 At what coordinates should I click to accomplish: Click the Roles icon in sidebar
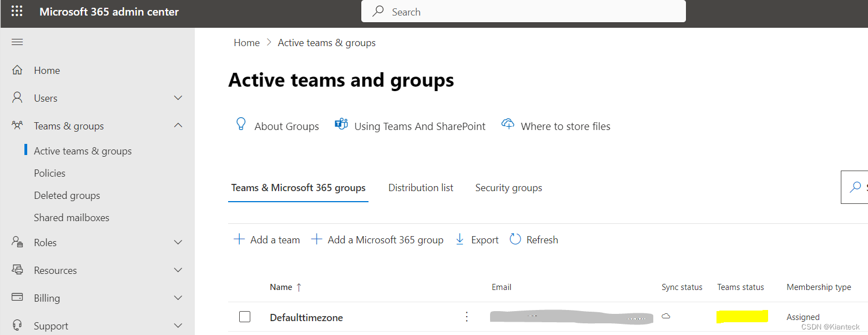click(17, 243)
